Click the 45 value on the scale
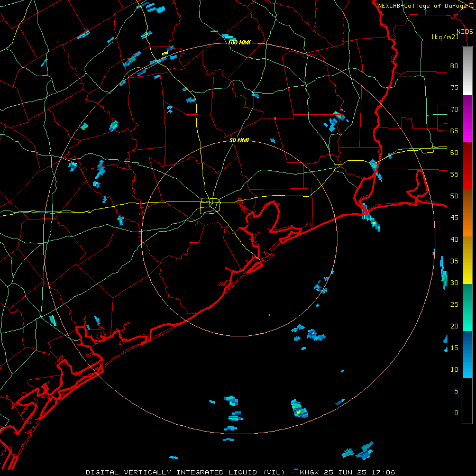Screen dimensions: 476x476 click(x=454, y=218)
